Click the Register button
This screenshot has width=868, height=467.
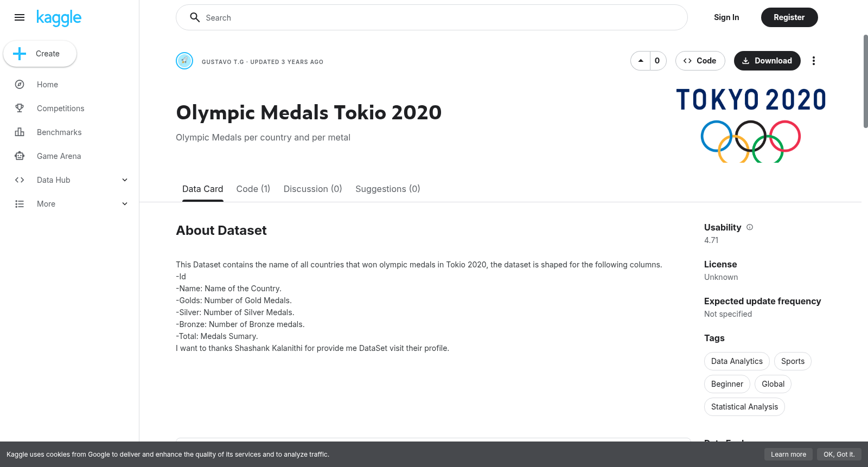click(789, 17)
